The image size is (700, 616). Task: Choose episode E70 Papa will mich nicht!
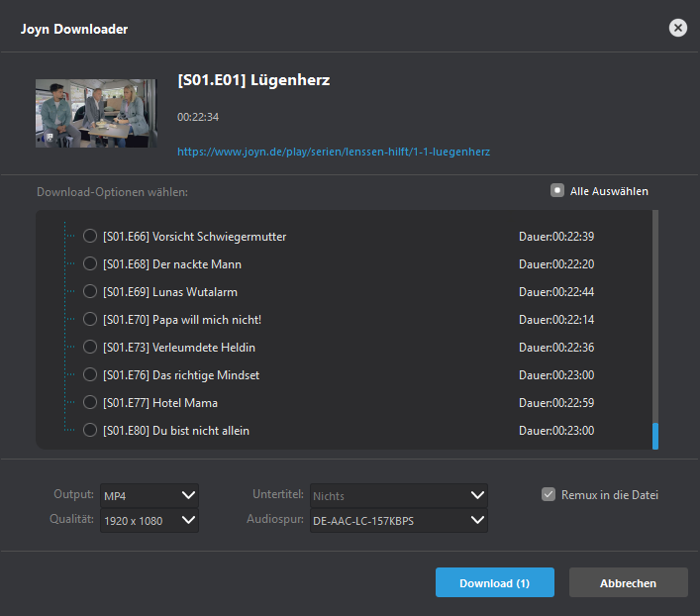[x=90, y=320]
